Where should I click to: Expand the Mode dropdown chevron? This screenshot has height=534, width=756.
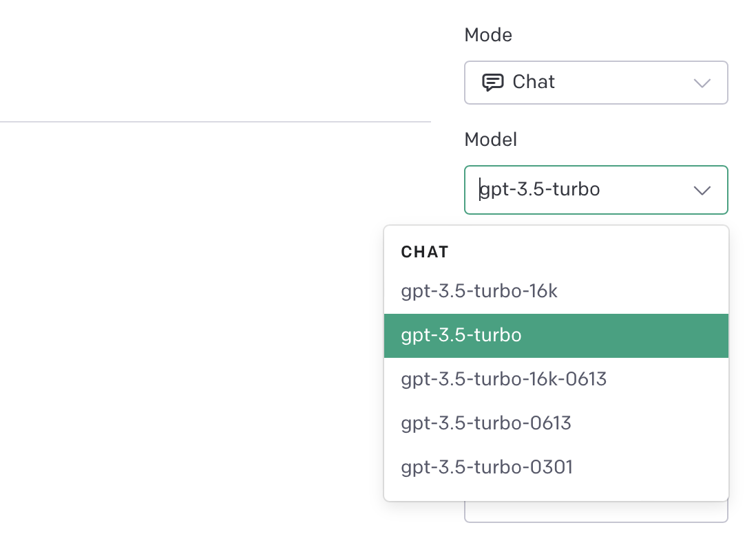(x=702, y=83)
